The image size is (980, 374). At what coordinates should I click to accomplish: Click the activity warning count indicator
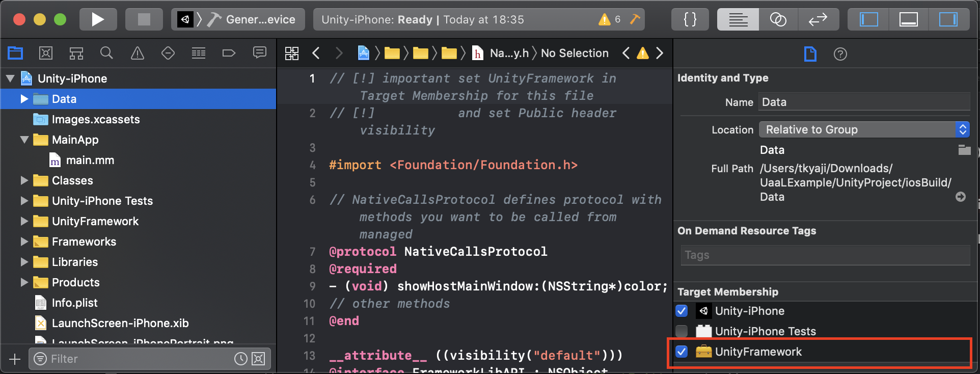(x=610, y=19)
